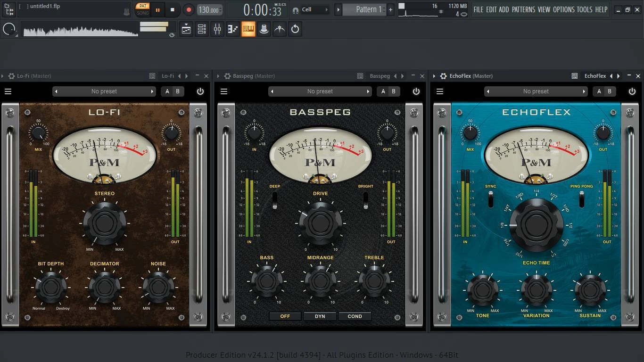Open the VIEW menu

(544, 9)
